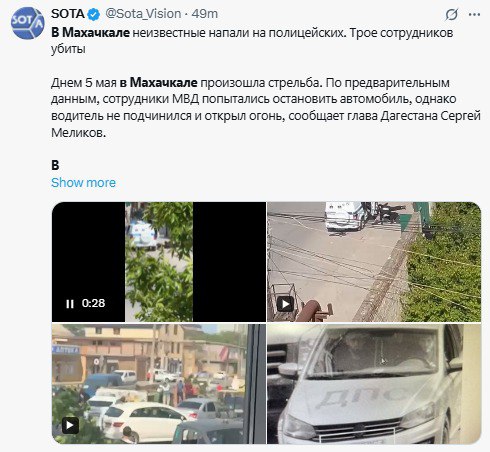This screenshot has height=452, width=490.
Task: Pause the playing first video
Action: point(70,304)
